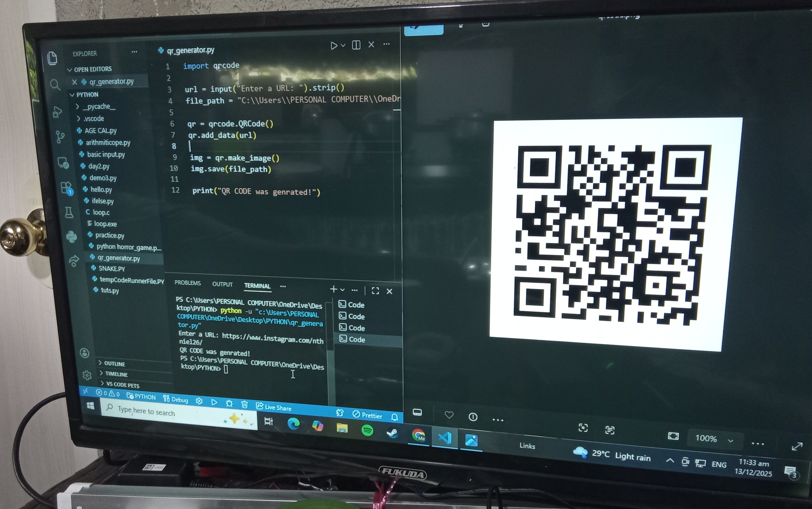The image size is (812, 509).
Task: Toggle maximize terminal panel size
Action: pyautogui.click(x=375, y=291)
